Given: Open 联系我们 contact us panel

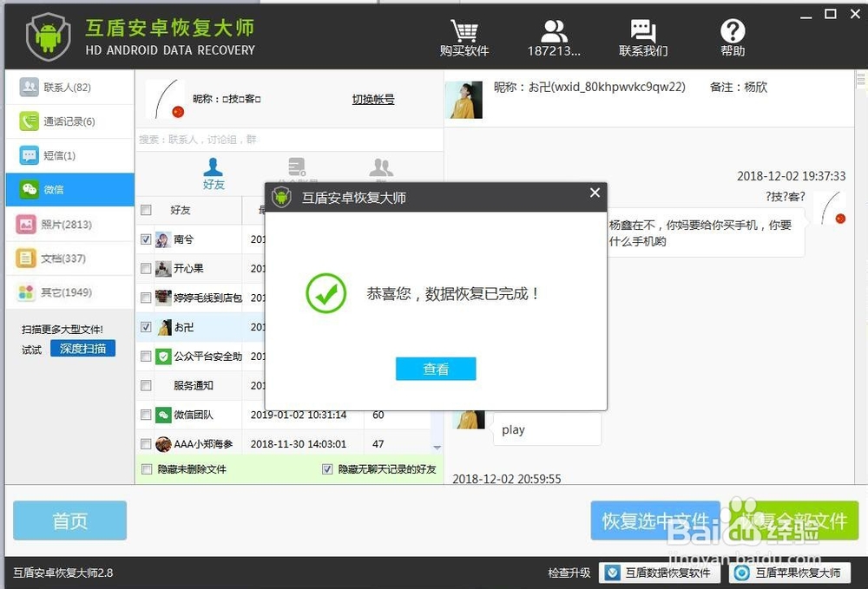Looking at the screenshot, I should pos(642,35).
